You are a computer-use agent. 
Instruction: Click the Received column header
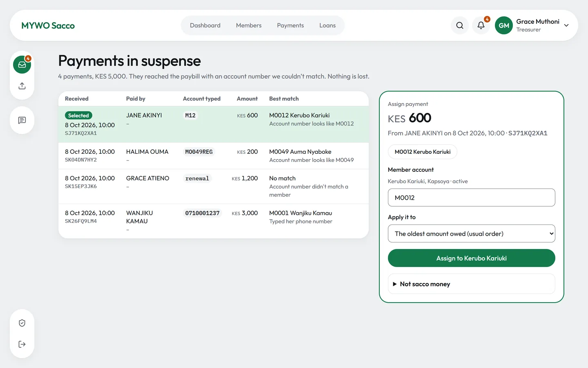[x=77, y=99]
